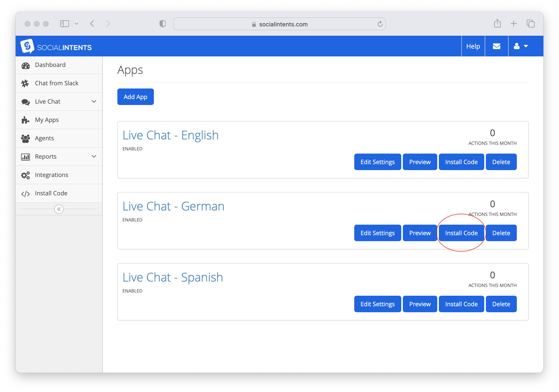559x392 pixels.
Task: Open the Safari sidebar dropdown arrow
Action: click(x=76, y=24)
